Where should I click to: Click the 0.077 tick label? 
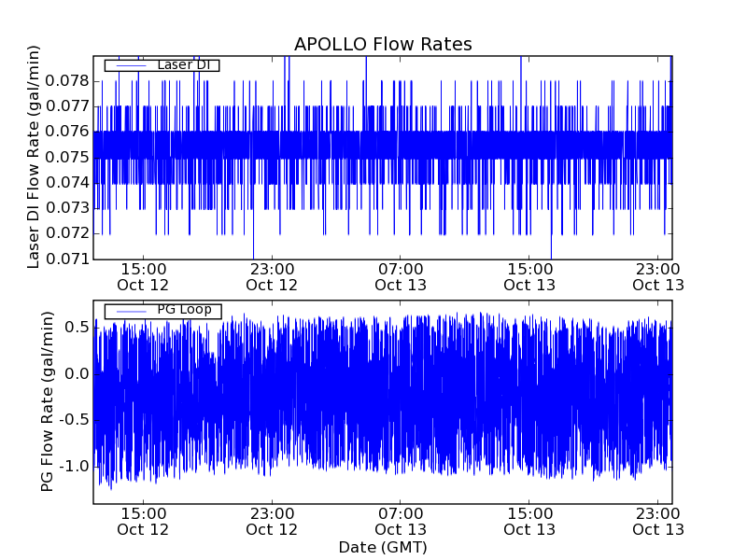(x=67, y=106)
